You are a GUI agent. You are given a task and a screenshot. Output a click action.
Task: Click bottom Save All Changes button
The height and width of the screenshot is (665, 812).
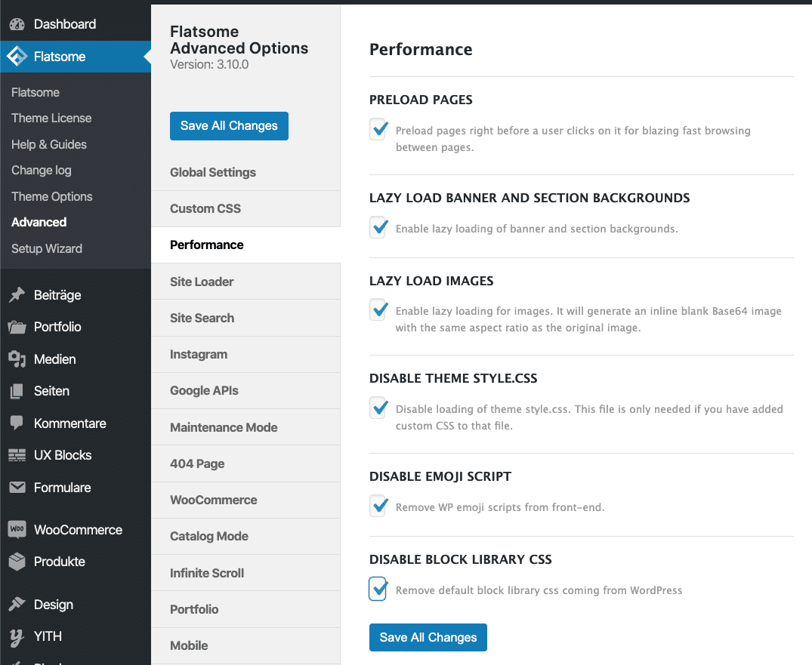[428, 637]
